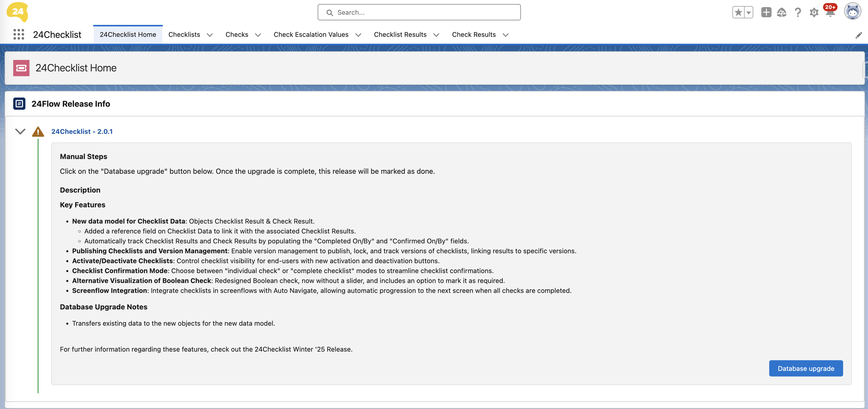868x409 pixels.
Task: Click the 24Checklist logo
Action: tap(17, 12)
